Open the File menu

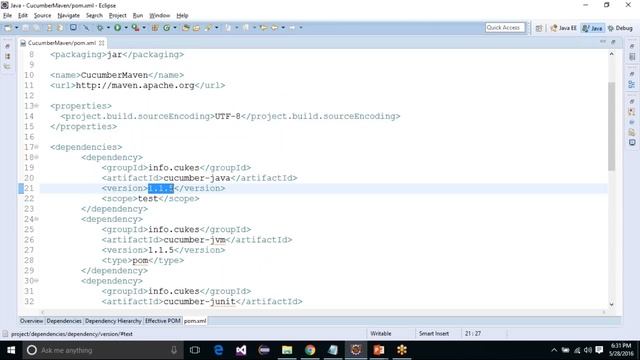(x=7, y=16)
